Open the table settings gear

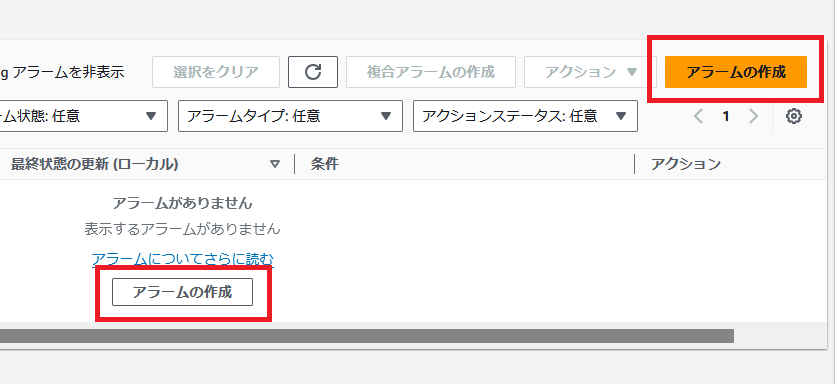pos(794,116)
